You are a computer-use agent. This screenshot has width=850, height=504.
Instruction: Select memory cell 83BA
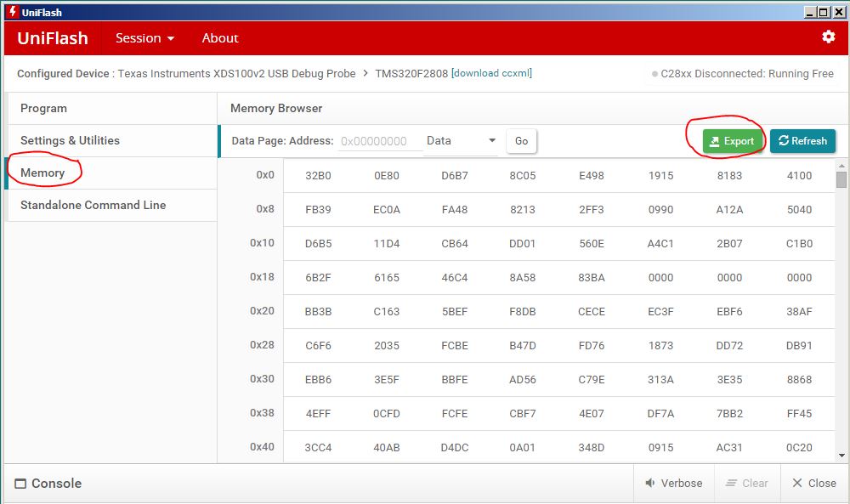click(x=592, y=277)
